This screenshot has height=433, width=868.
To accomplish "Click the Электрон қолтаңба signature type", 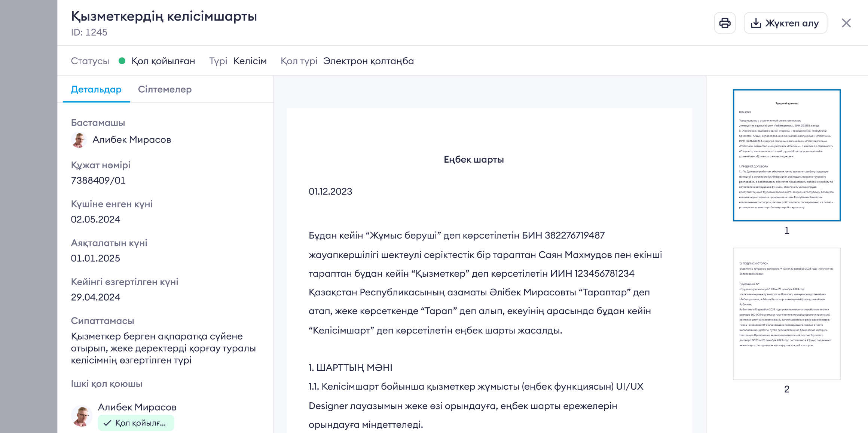I will click(368, 61).
